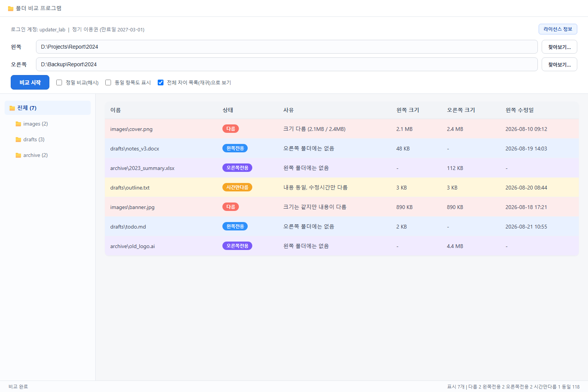Sort by the 왼쪽 수정일 column header

519,110
